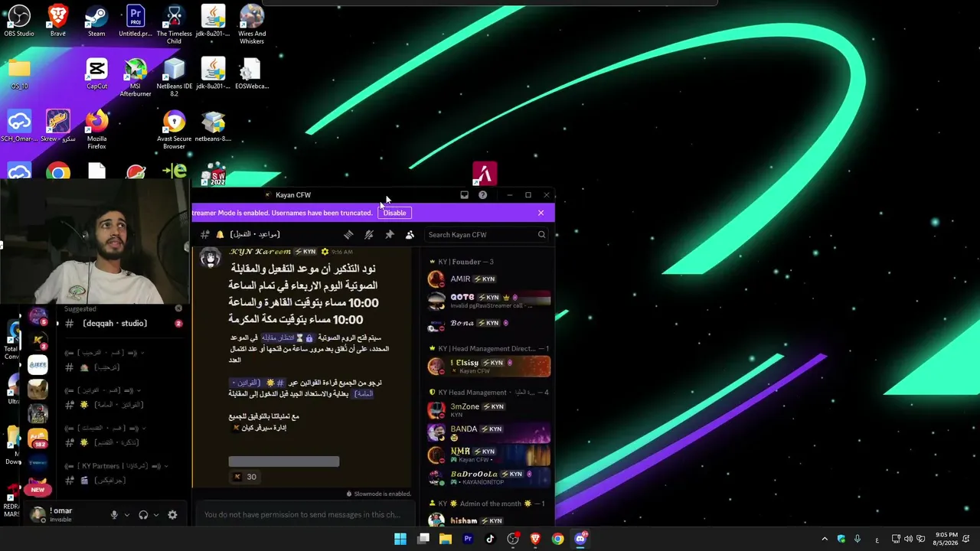
Task: Select member QOTB in member list
Action: 488,300
